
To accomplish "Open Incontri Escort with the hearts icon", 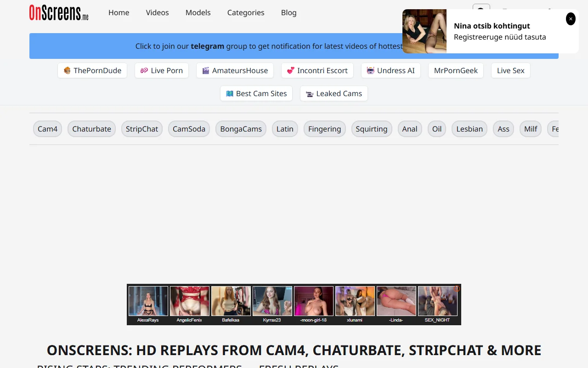I will tap(290, 70).
